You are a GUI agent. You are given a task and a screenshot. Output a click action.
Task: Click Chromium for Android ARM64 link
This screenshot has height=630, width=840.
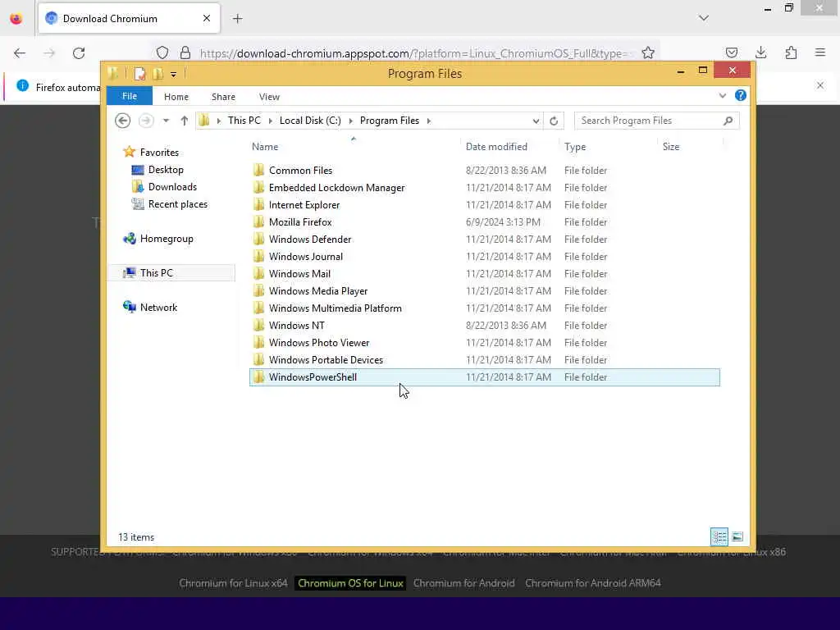click(x=593, y=583)
